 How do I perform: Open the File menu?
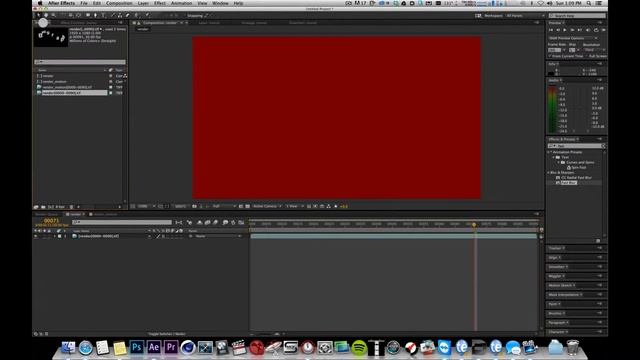[x=84, y=3]
